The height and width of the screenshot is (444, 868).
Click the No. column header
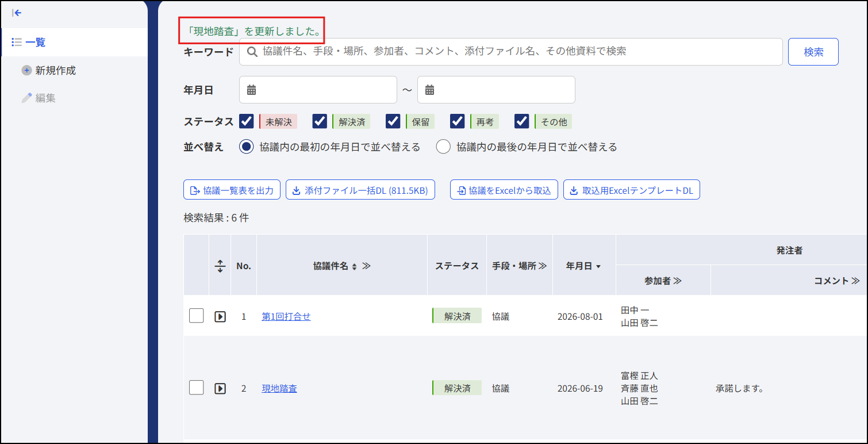[x=244, y=266]
